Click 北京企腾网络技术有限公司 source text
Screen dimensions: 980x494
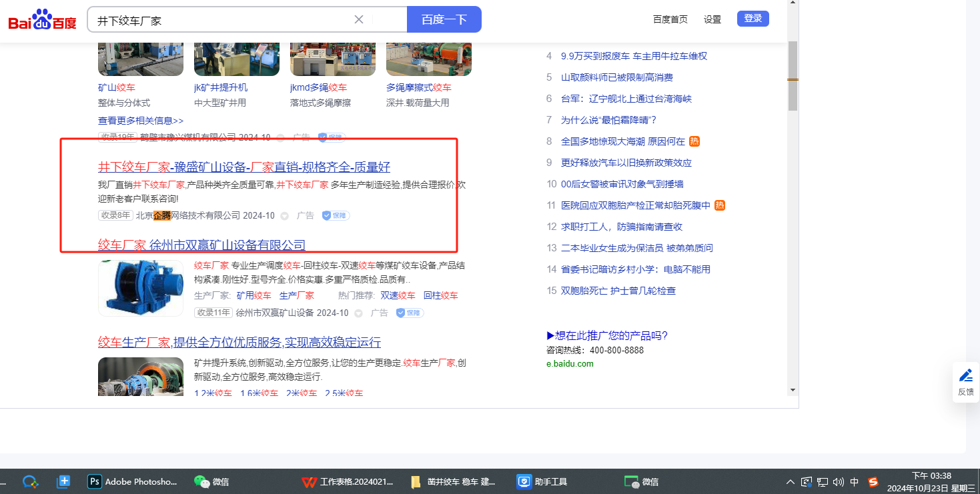click(x=188, y=215)
